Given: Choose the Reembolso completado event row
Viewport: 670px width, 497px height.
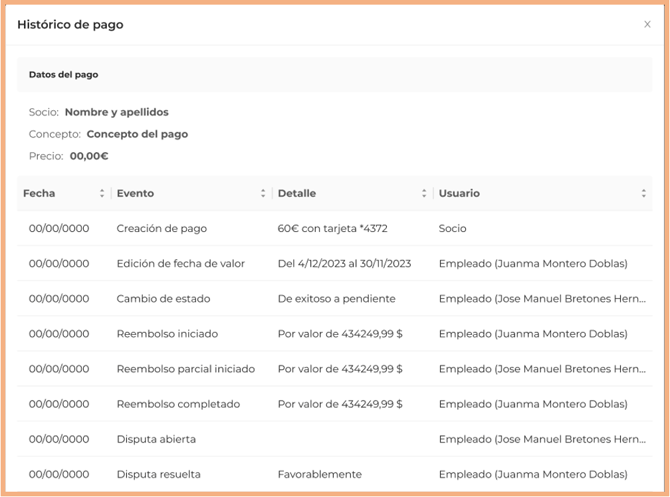Looking at the screenshot, I should 178,404.
